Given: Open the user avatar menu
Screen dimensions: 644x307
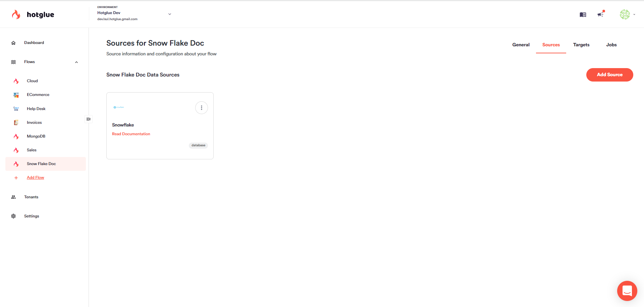Looking at the screenshot, I should point(625,14).
